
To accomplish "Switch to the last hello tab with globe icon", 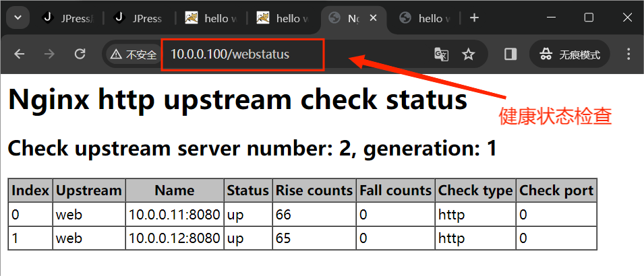I will (x=426, y=18).
